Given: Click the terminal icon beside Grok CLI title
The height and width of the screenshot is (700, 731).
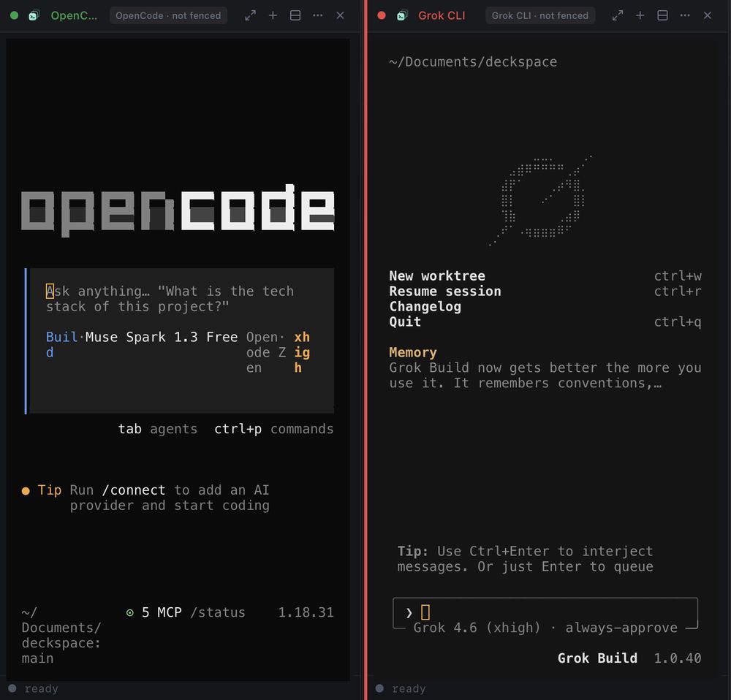Looking at the screenshot, I should (x=402, y=15).
